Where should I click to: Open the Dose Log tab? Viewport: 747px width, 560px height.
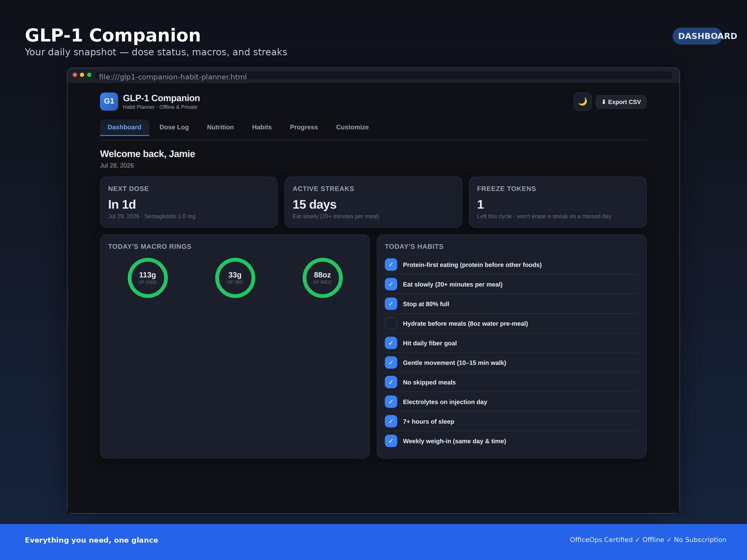click(x=174, y=127)
